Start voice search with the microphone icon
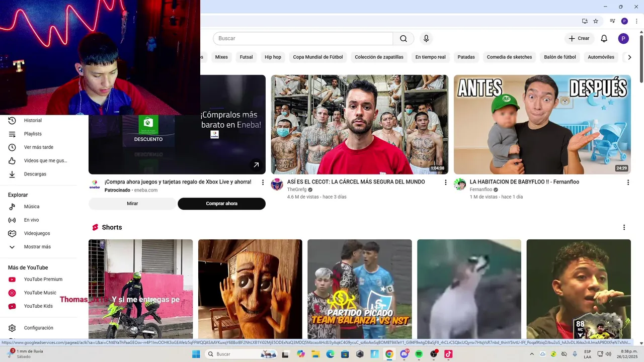 point(426,39)
